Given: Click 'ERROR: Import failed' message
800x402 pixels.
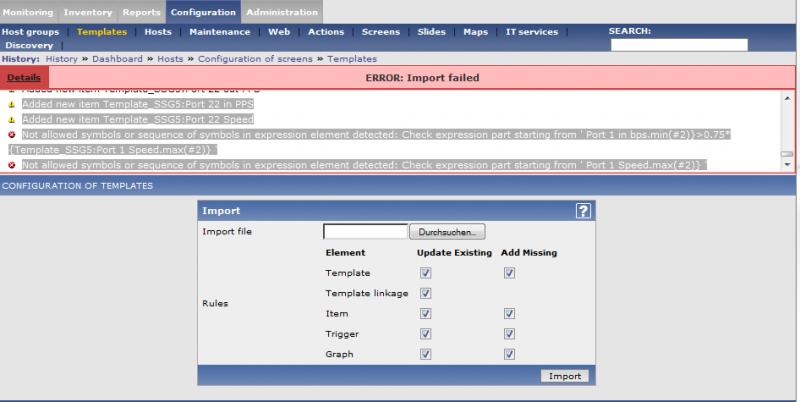Looking at the screenshot, I should pyautogui.click(x=422, y=78).
